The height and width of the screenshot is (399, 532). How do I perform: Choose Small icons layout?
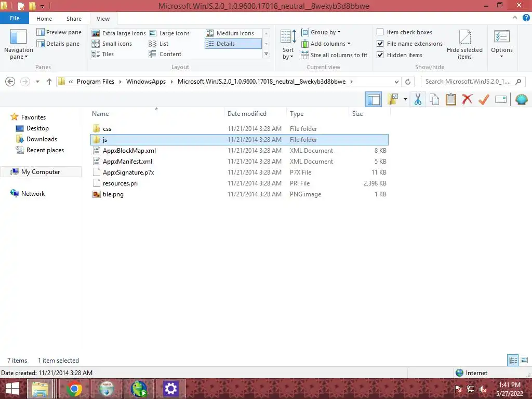112,44
